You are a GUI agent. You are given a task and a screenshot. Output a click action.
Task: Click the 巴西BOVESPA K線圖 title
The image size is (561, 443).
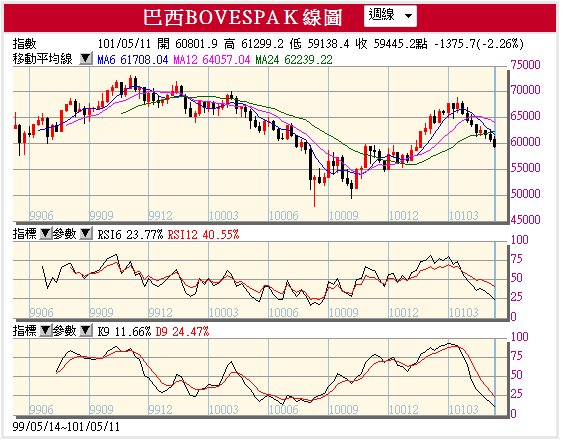tap(243, 17)
